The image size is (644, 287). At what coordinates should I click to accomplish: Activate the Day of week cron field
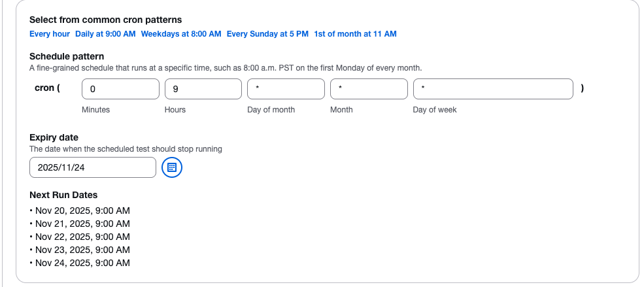click(493, 89)
